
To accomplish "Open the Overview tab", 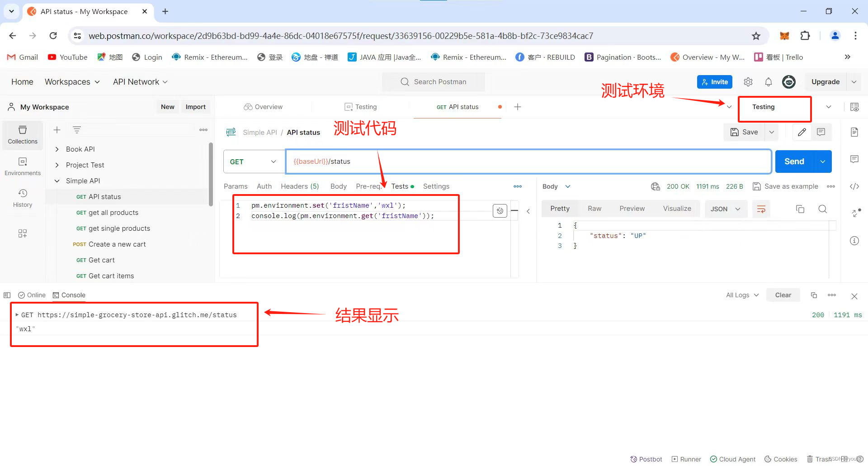I will coord(263,107).
